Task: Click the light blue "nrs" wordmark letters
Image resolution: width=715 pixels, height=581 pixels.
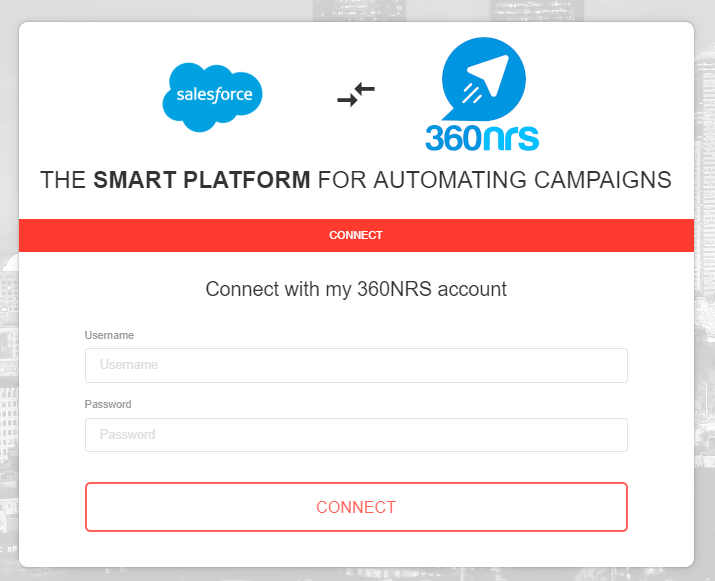Action: coord(510,137)
